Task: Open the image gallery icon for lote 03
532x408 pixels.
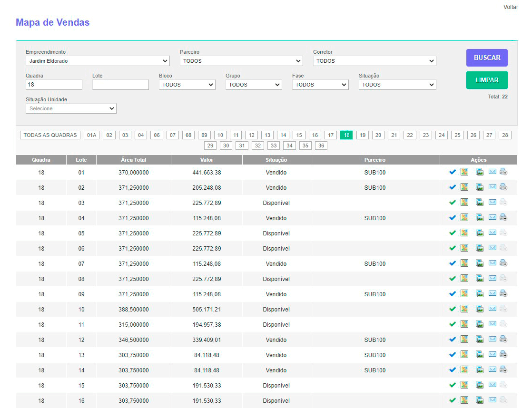Action: tap(480, 203)
